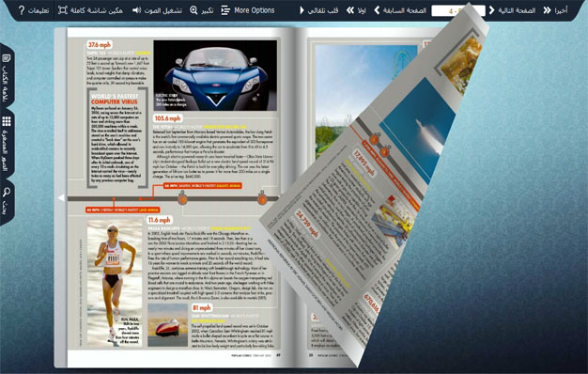Go to the previous page arrow
588x374 pixels.
(x=377, y=10)
